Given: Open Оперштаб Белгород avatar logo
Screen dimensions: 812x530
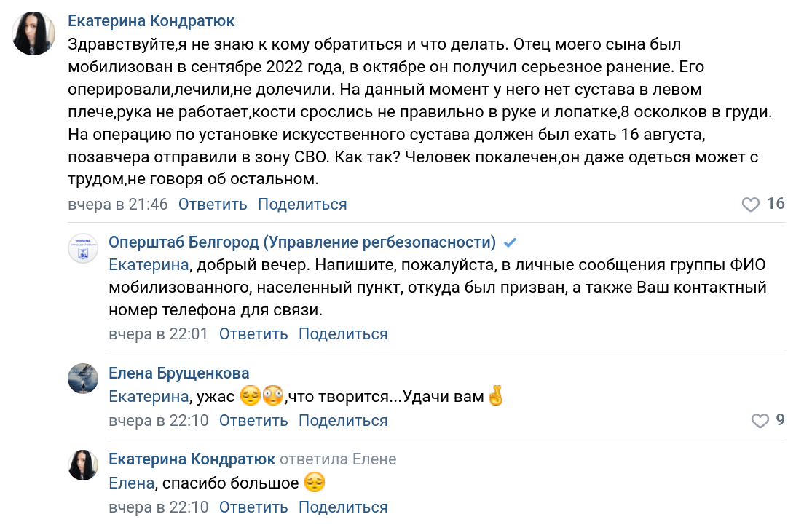Looking at the screenshot, I should pyautogui.click(x=83, y=249).
